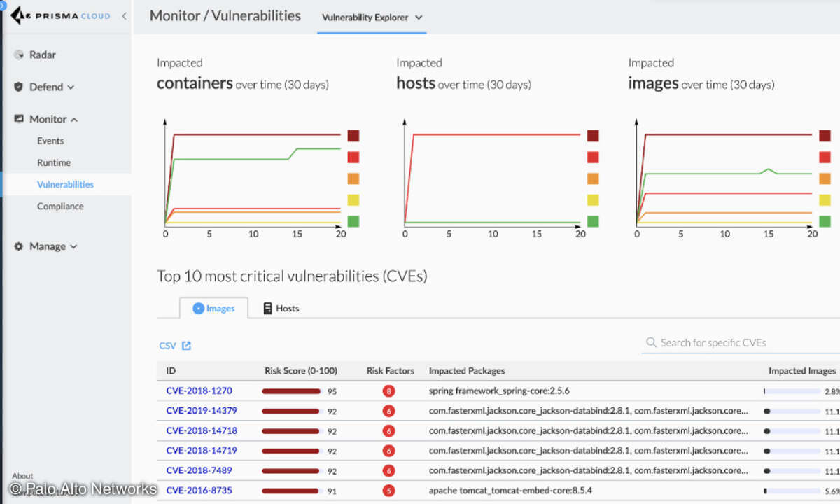Open CVE-2018-1270 details
Image resolution: width=840 pixels, height=504 pixels.
(x=199, y=391)
